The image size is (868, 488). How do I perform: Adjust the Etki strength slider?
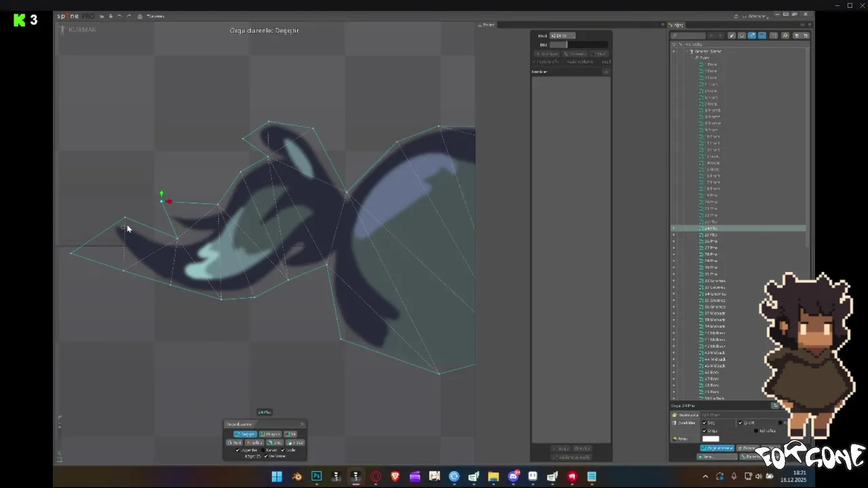click(578, 45)
